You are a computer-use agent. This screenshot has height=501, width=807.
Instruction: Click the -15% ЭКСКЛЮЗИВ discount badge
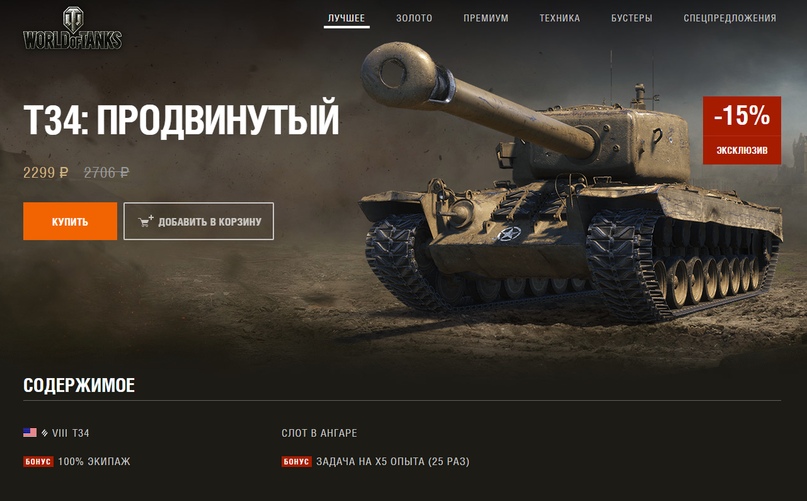tap(742, 130)
